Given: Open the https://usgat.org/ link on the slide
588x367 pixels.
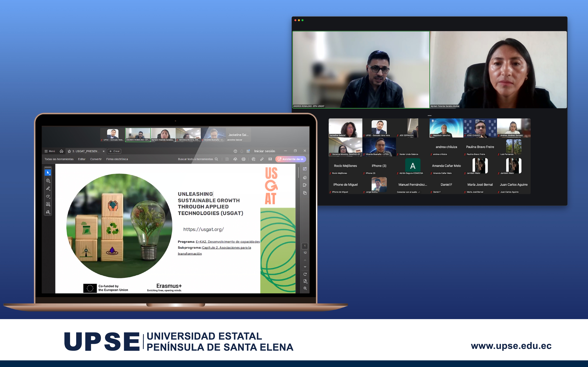Looking at the screenshot, I should pyautogui.click(x=203, y=229).
